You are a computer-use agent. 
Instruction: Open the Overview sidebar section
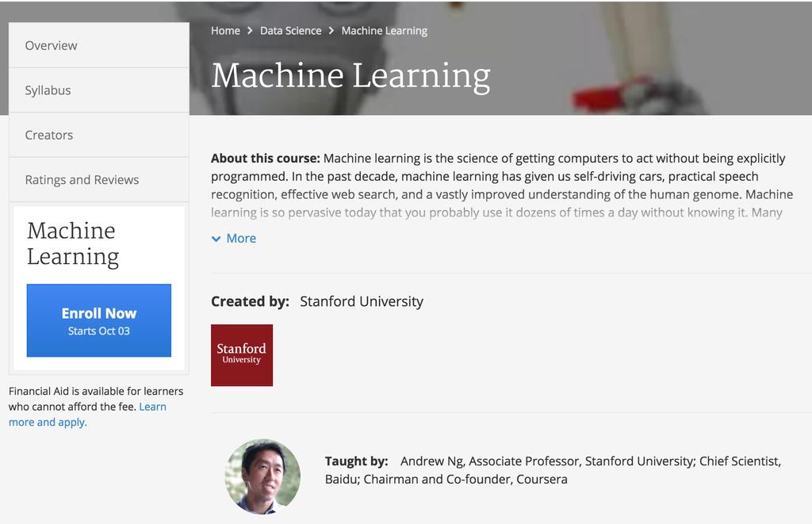(x=99, y=45)
